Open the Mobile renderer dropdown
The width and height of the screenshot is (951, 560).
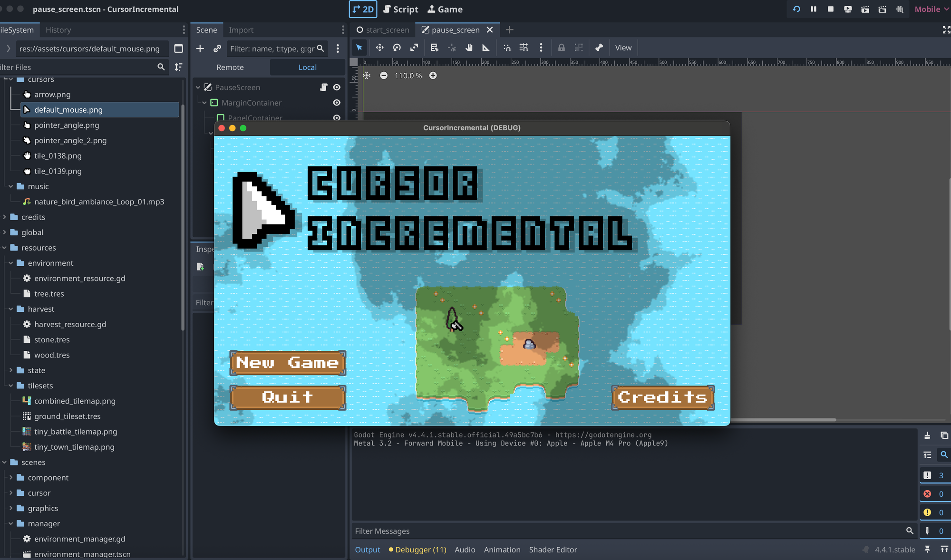coord(931,9)
